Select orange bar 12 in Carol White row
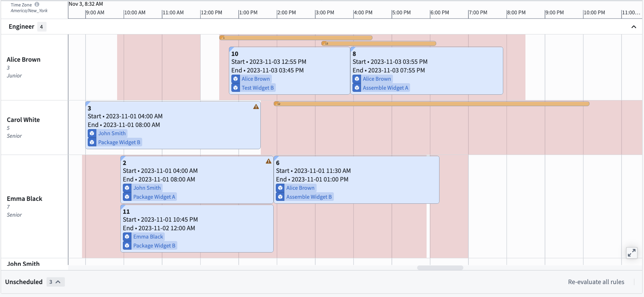Image resolution: width=644 pixels, height=297 pixels. (432, 104)
